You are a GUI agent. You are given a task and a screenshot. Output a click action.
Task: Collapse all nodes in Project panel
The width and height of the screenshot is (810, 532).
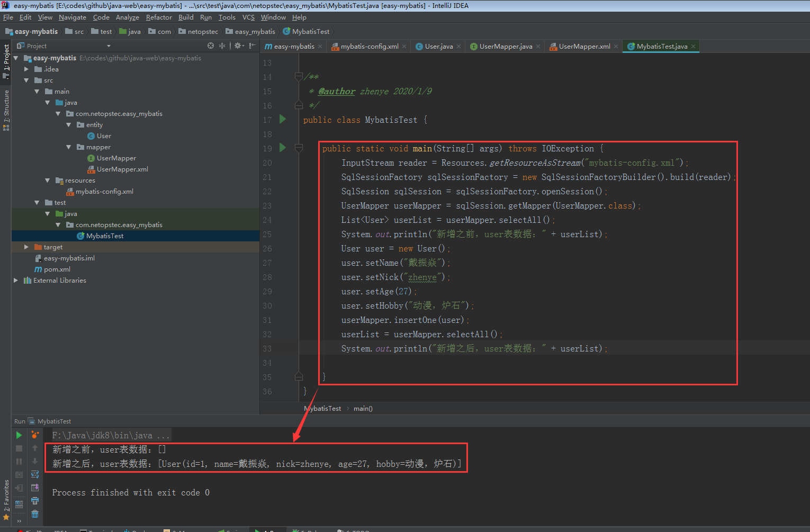click(222, 46)
